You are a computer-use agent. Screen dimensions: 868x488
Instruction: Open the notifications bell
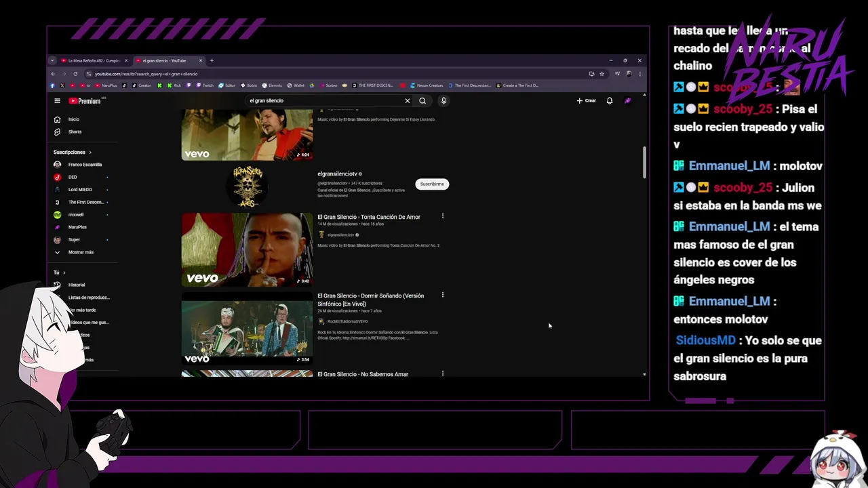click(x=610, y=100)
